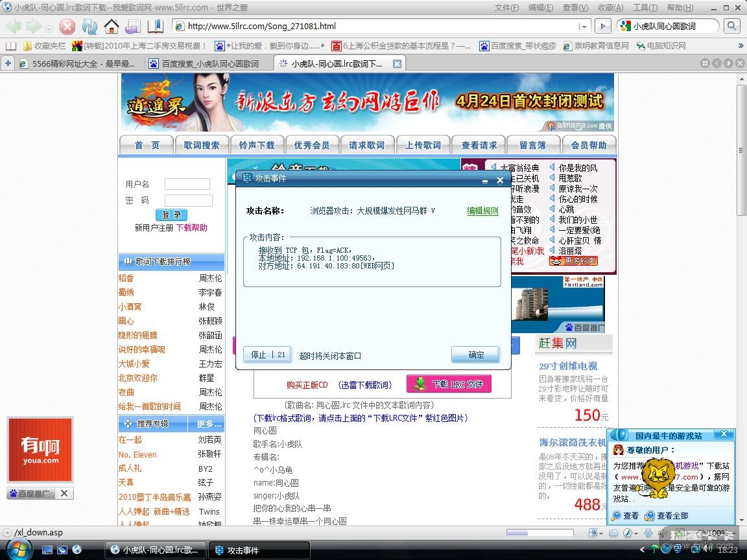Click the 用户名 input field
The image size is (747, 560).
187,184
